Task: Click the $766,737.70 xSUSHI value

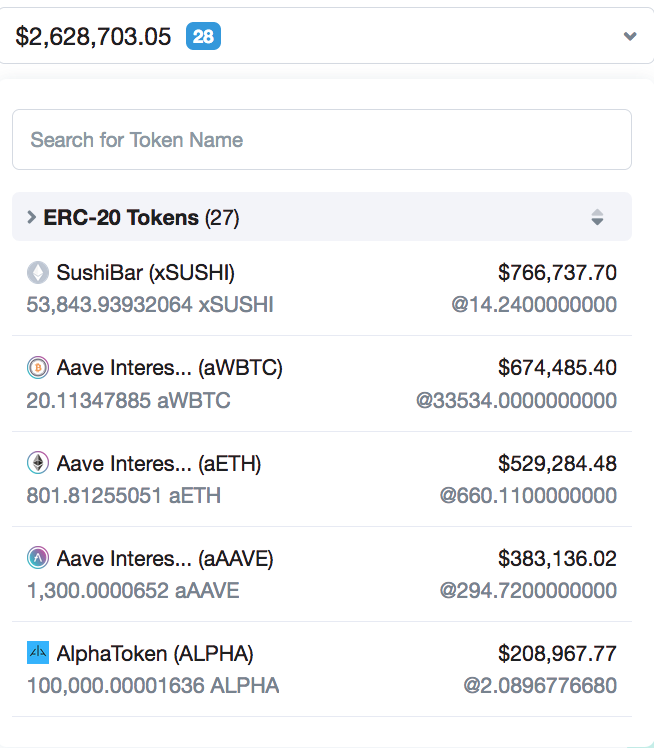Action: click(557, 272)
